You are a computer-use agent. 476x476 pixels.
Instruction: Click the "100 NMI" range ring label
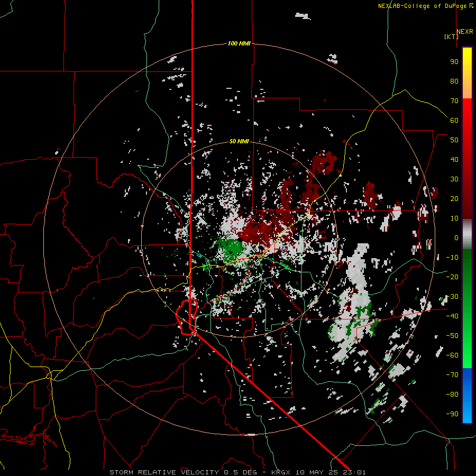click(x=239, y=44)
